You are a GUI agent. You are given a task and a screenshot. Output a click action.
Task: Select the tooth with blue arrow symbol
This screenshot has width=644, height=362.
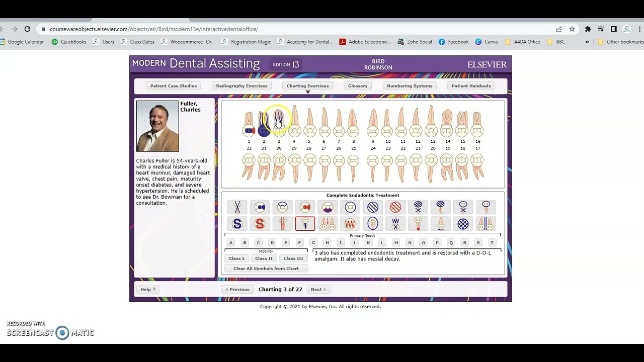point(441,224)
